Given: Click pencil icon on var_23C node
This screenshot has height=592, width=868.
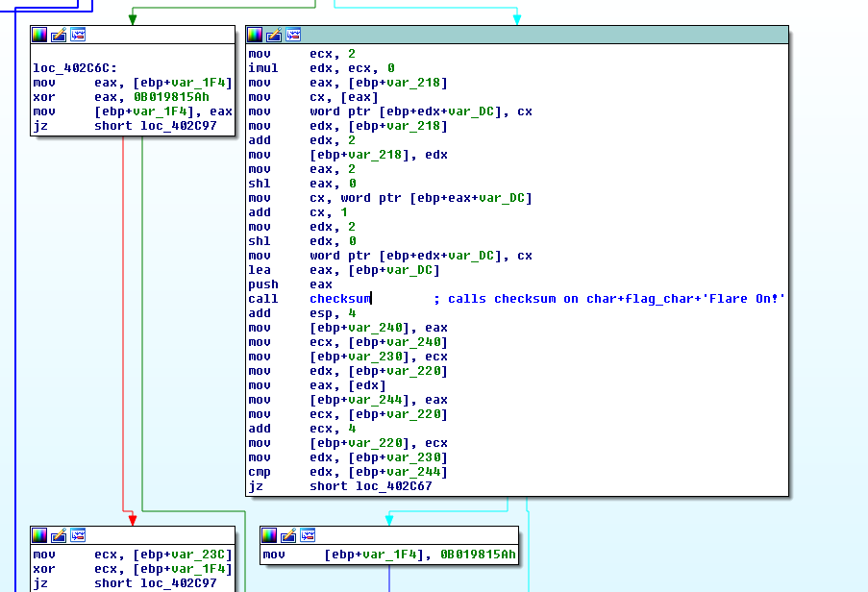Looking at the screenshot, I should point(59,535).
